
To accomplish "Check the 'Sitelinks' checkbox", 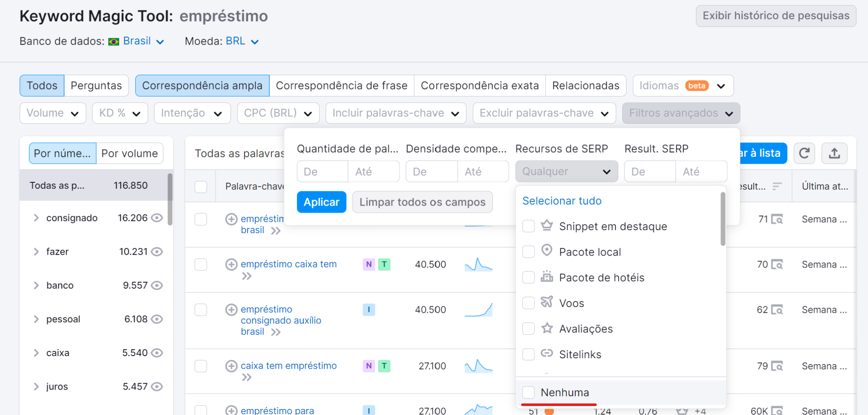I will 529,354.
